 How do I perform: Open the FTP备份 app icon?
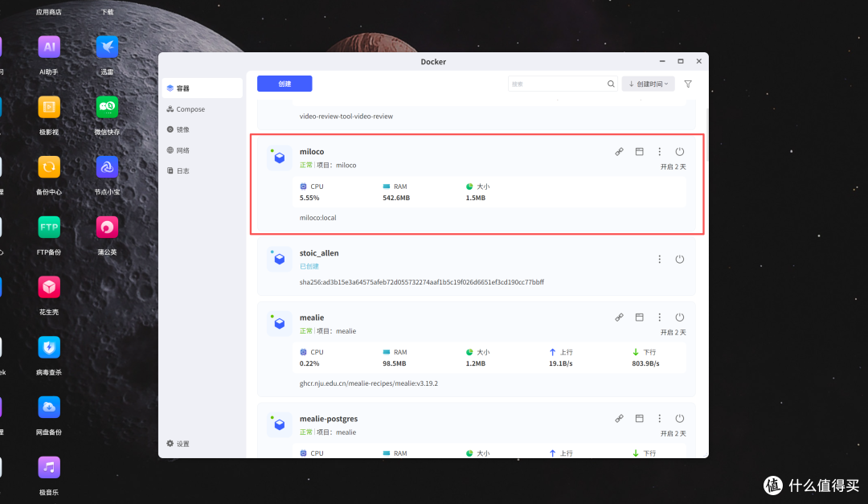(49, 227)
